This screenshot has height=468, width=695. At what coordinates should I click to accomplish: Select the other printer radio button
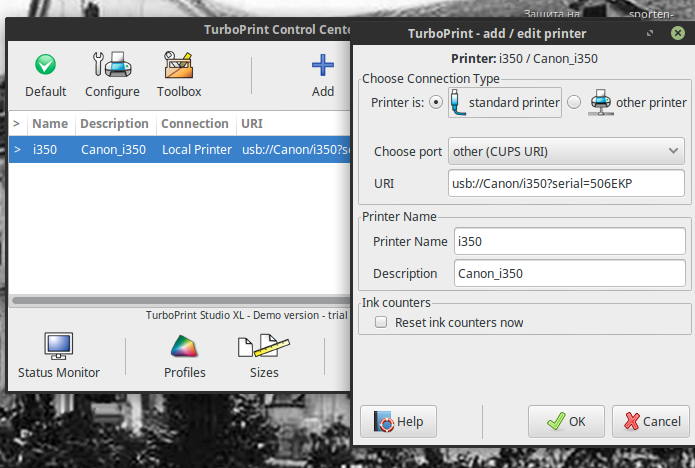coord(574,102)
